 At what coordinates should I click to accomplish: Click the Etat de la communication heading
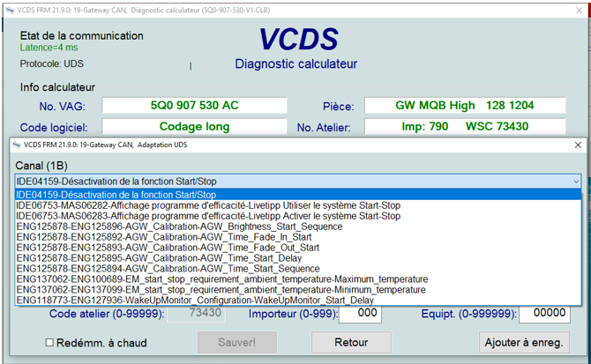click(x=82, y=36)
